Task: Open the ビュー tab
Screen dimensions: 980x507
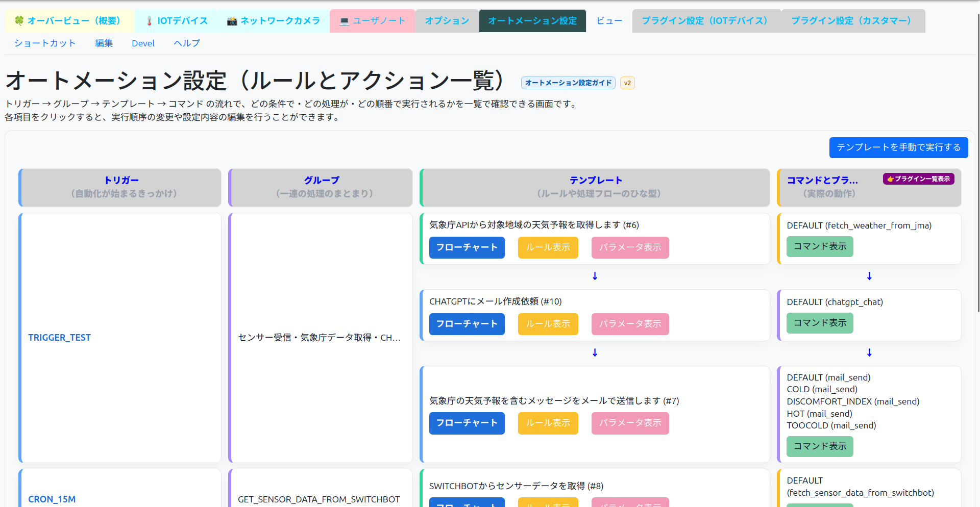Action: (609, 20)
